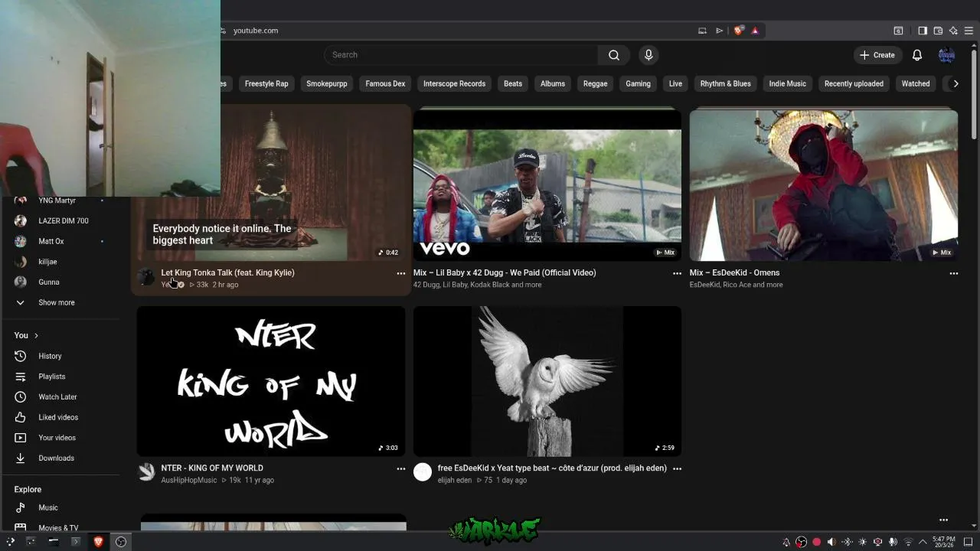
Task: Click the media send arrow icon in address bar
Action: tap(719, 31)
